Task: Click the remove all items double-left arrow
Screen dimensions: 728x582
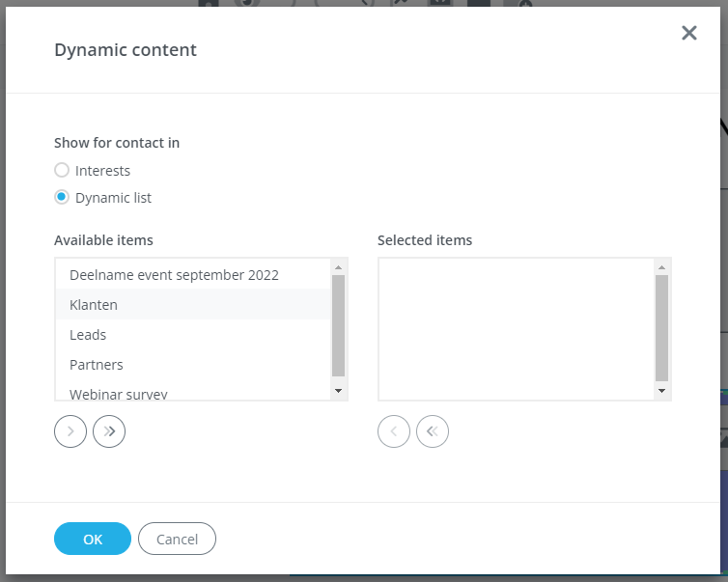Action: [x=433, y=431]
